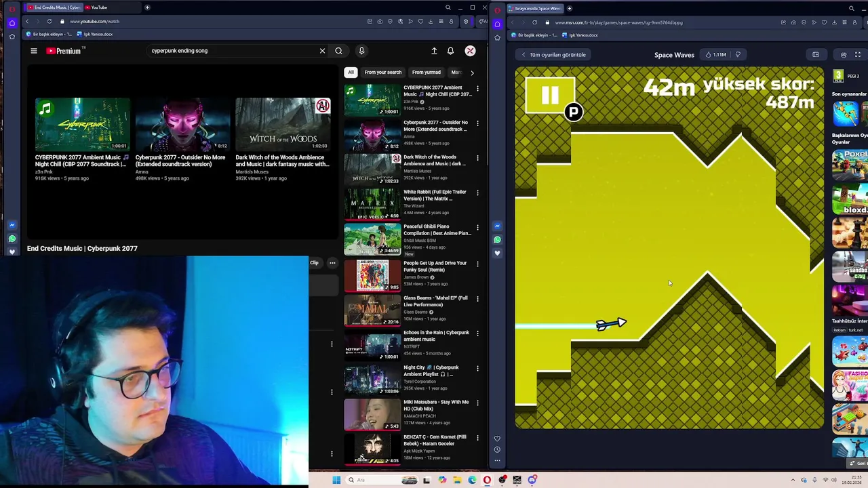The height and width of the screenshot is (488, 868).
Task: Open Opera sidebar history clock in right window
Action: [x=497, y=449]
